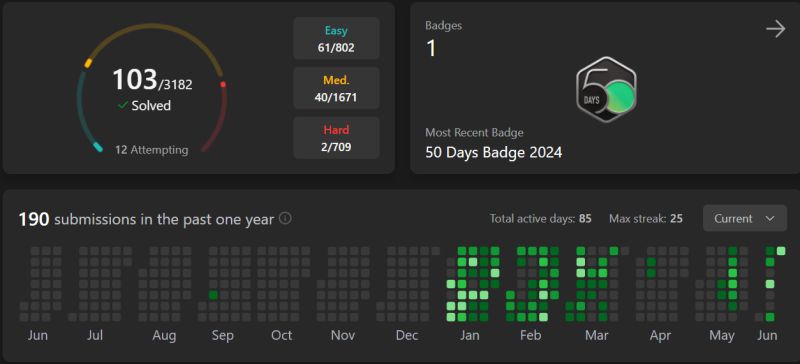
Task: Click the red hard dot on progress ring
Action: click(x=223, y=85)
